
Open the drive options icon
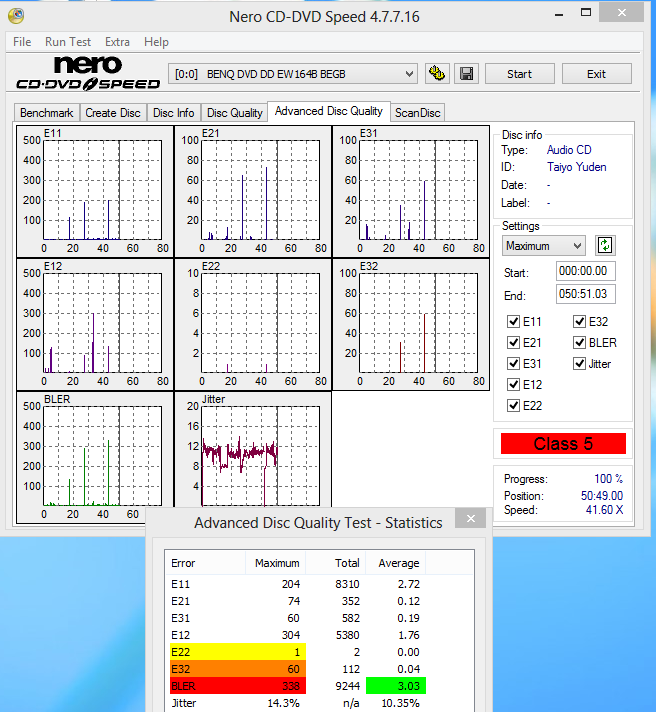click(437, 74)
